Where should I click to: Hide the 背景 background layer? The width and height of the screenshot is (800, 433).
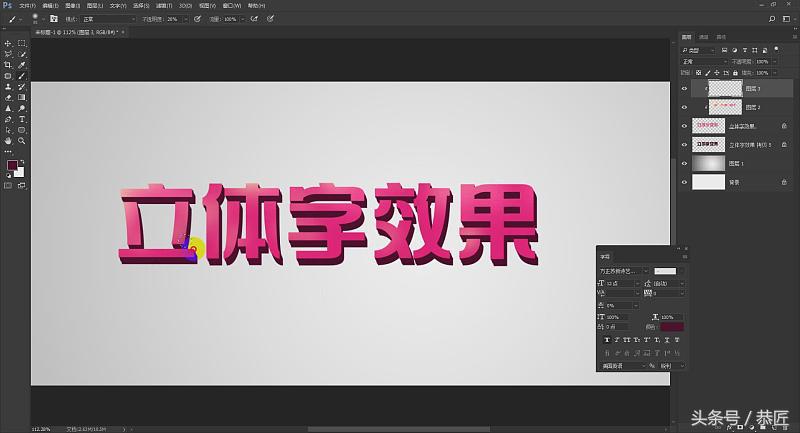click(685, 182)
